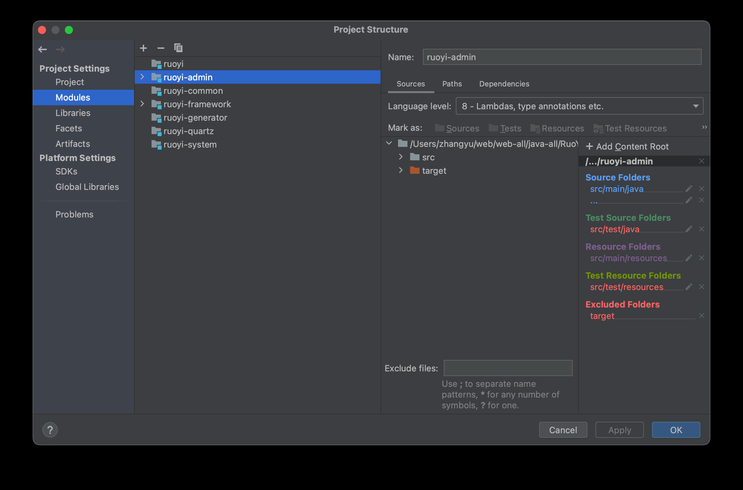743x490 pixels.
Task: Remove target from excluded folders
Action: coord(701,316)
